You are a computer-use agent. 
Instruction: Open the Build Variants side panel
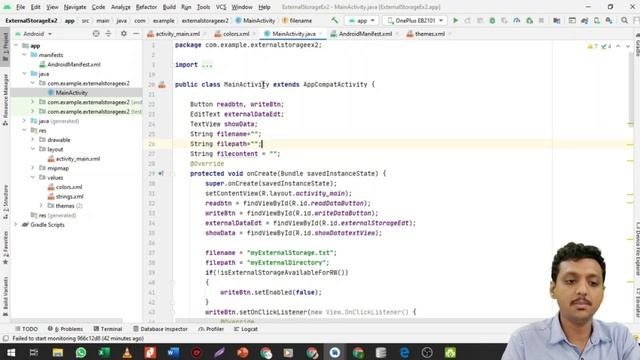[x=5, y=296]
